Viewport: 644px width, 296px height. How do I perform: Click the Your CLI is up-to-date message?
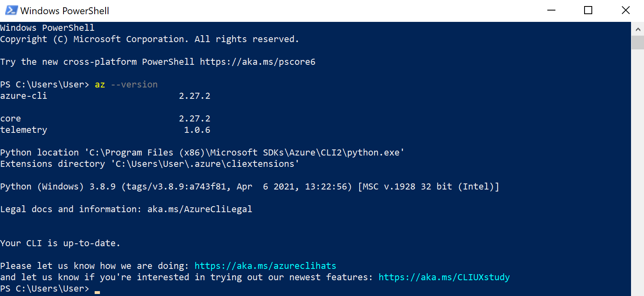coord(60,243)
